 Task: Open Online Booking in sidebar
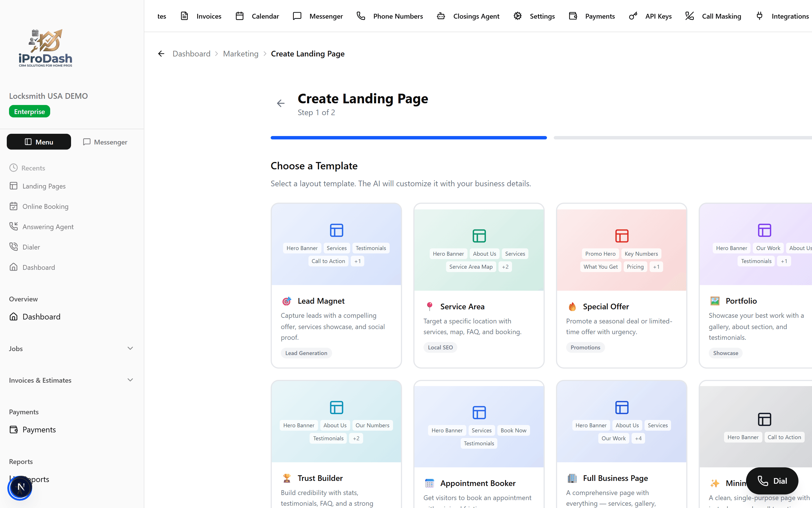[x=45, y=207]
